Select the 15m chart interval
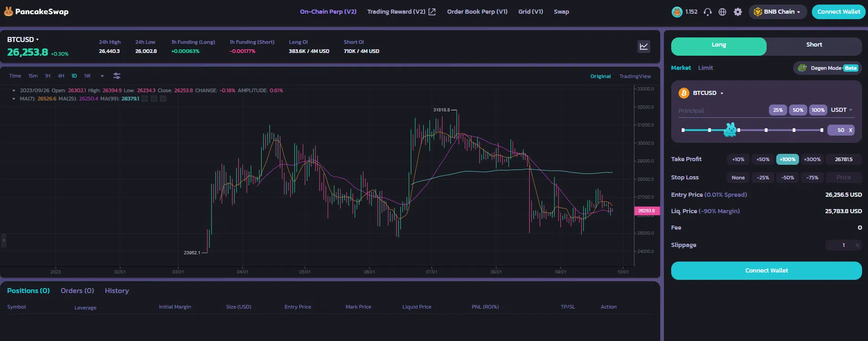The image size is (868, 341). click(33, 76)
